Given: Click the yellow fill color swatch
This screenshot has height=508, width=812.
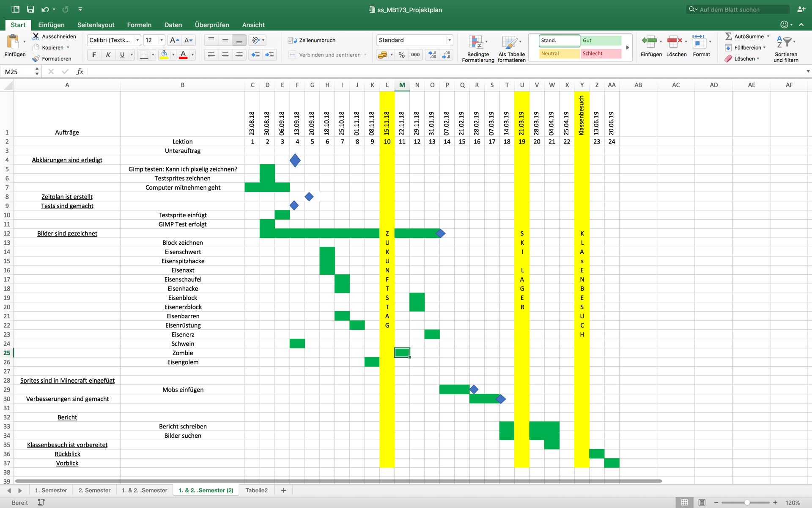Looking at the screenshot, I should (x=164, y=55).
